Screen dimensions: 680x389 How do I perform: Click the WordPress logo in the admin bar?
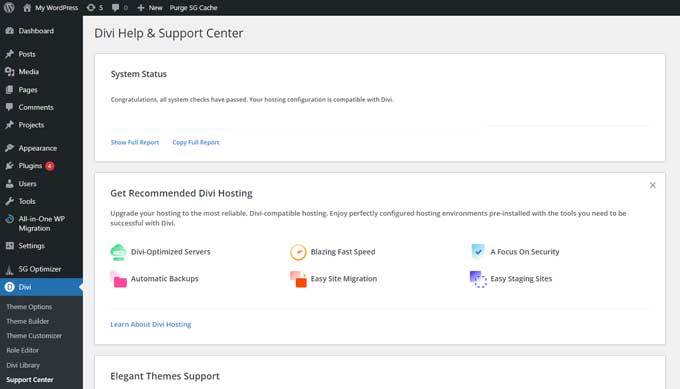click(x=9, y=7)
